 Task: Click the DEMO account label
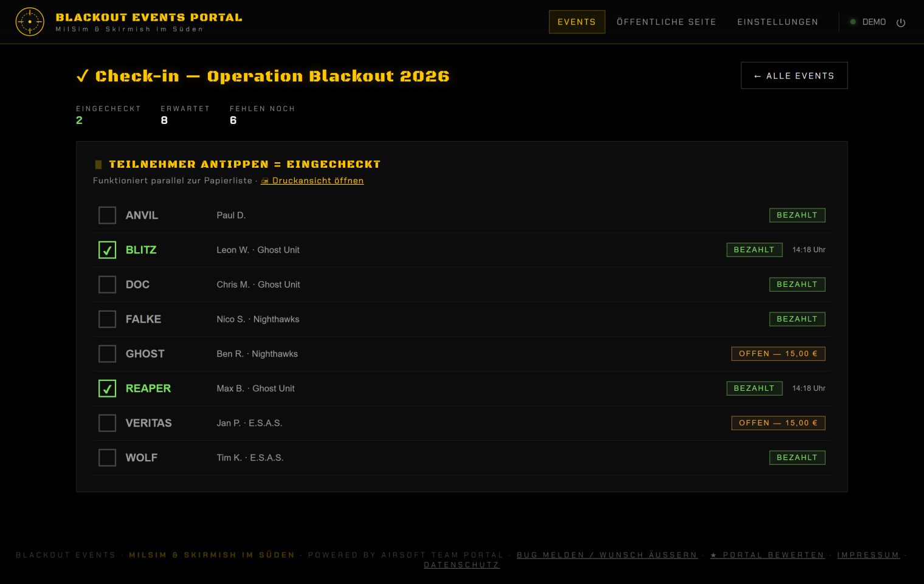click(x=874, y=22)
